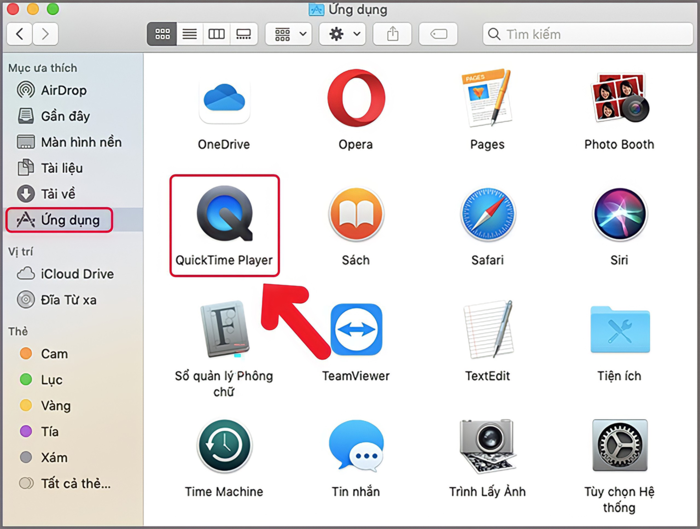Click the Mục ưa thích sidebar heading
700x529 pixels.
[43, 68]
